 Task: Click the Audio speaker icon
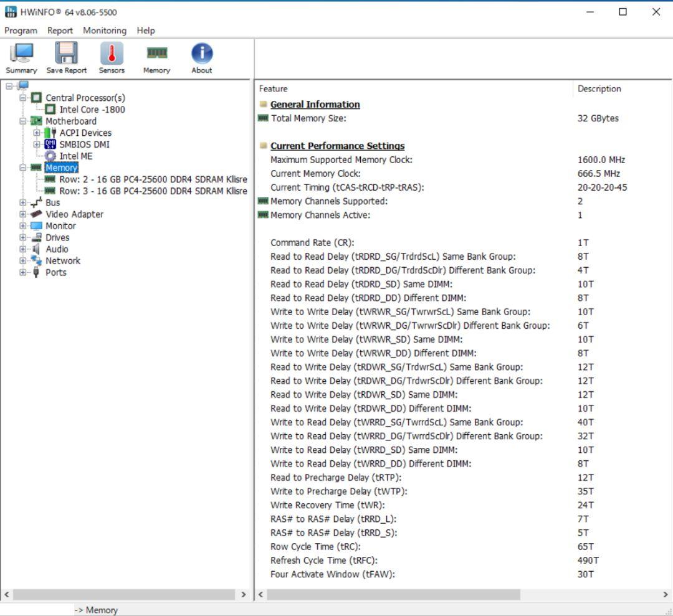37,249
